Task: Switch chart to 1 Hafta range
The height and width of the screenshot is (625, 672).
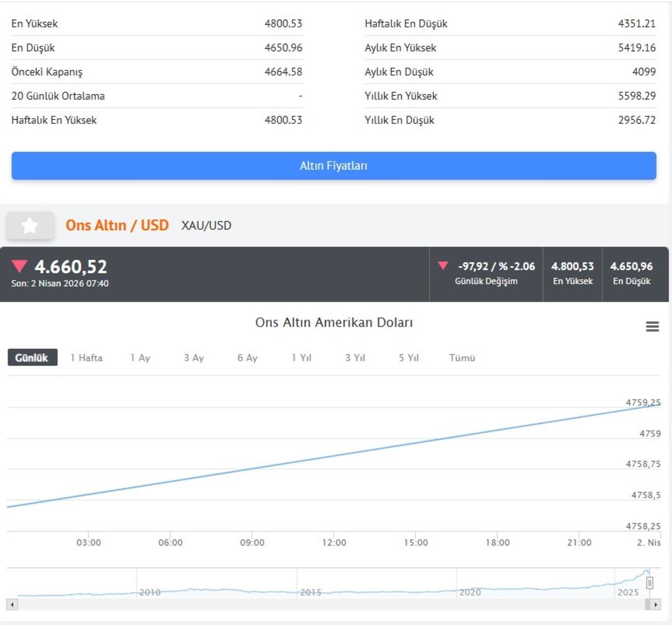Action: point(86,358)
